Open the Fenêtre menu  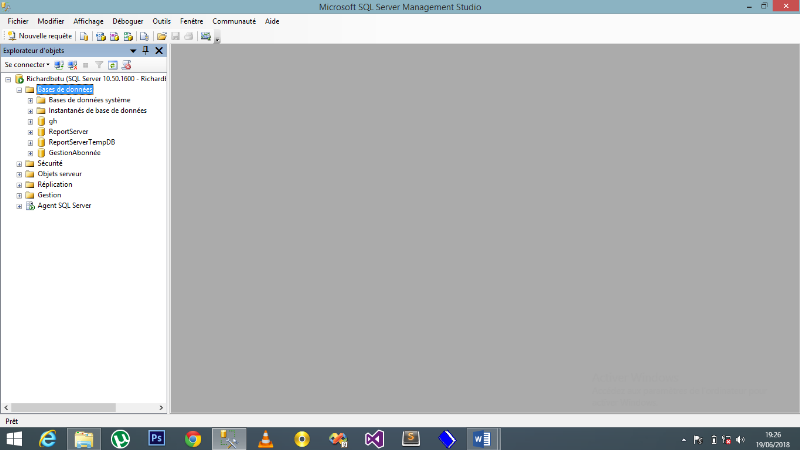tap(191, 21)
